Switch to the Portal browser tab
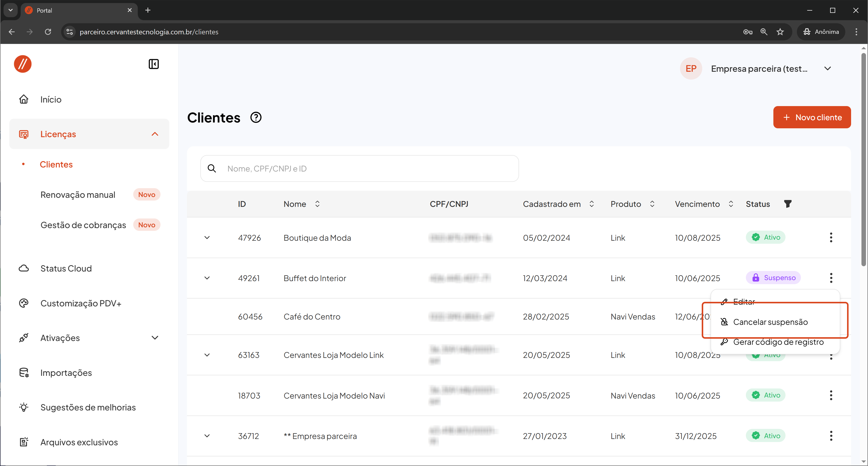868x466 pixels. (x=79, y=10)
